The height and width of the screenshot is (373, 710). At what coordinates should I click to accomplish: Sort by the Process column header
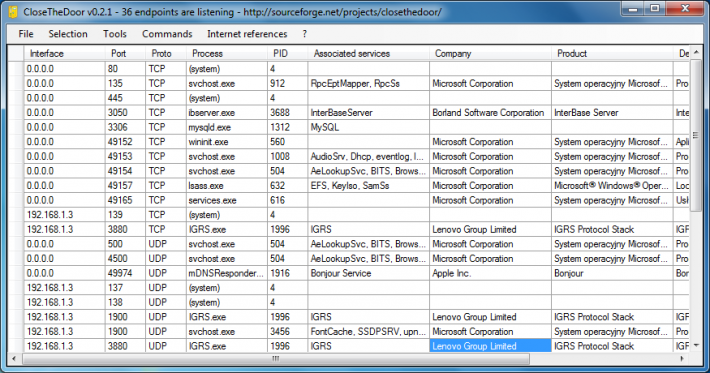[227, 53]
